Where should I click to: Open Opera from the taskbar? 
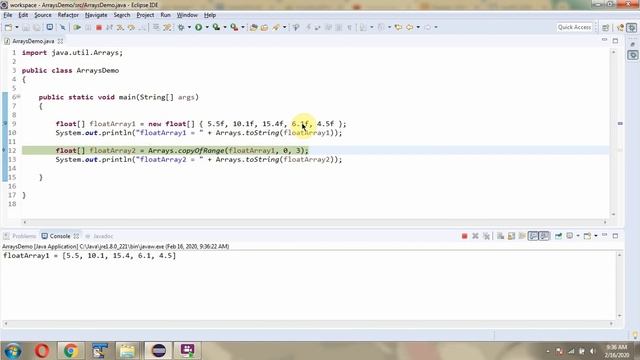[42, 351]
